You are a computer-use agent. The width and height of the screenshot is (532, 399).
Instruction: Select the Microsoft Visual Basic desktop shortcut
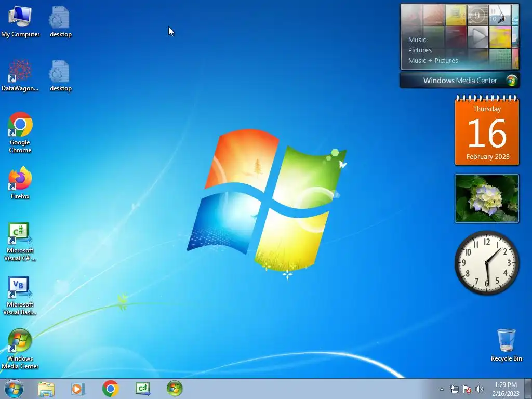pyautogui.click(x=20, y=296)
